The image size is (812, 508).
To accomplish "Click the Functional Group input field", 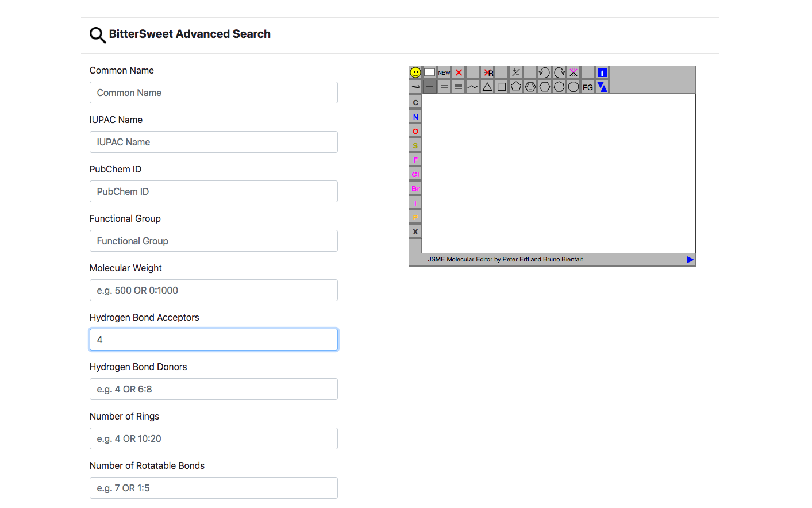I will (x=214, y=241).
